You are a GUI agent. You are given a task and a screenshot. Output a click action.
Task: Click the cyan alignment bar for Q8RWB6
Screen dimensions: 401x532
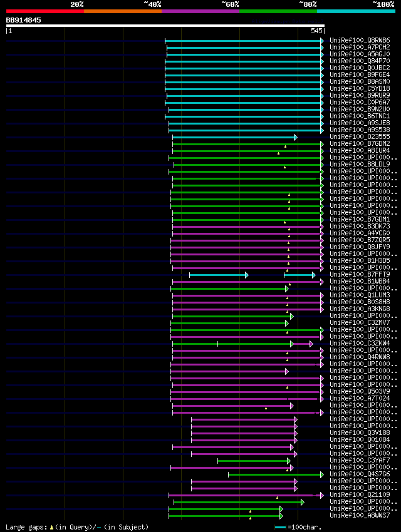click(244, 41)
